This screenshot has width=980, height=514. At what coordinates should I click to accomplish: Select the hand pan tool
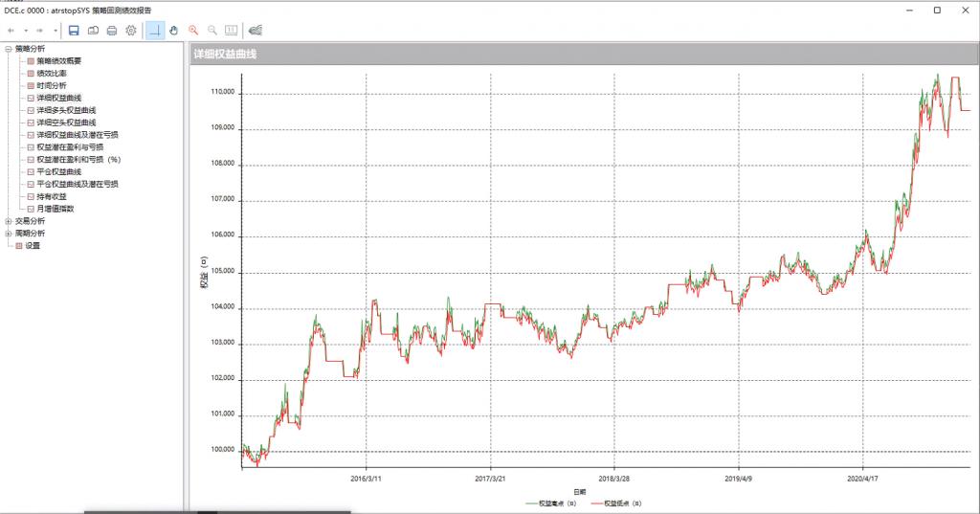click(174, 30)
